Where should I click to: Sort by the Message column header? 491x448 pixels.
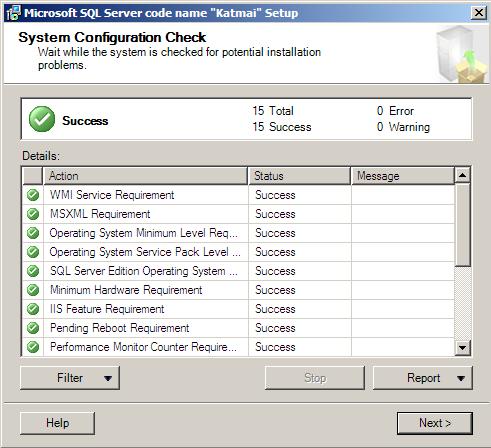[x=403, y=176]
